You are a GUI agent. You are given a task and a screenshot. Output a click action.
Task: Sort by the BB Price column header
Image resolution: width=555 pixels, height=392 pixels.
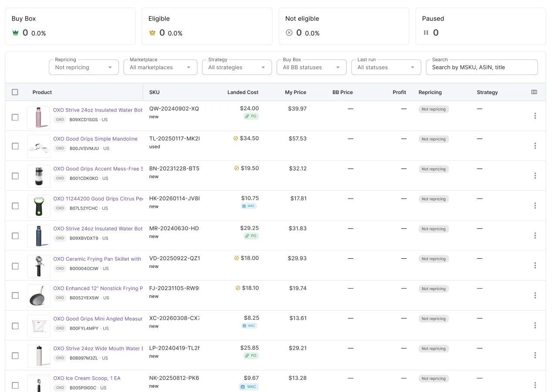[342, 92]
